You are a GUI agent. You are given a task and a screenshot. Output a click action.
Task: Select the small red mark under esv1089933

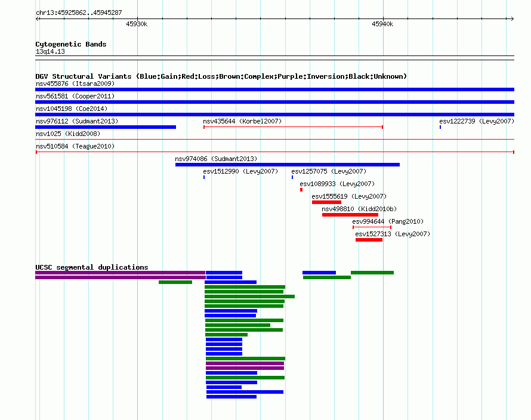[301, 190]
